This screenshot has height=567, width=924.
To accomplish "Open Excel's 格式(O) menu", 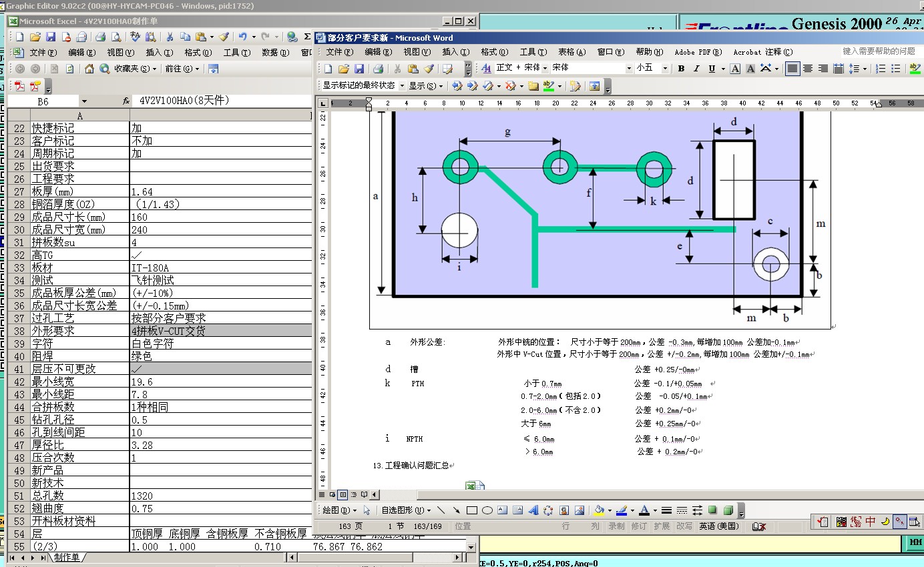I will tap(198, 53).
